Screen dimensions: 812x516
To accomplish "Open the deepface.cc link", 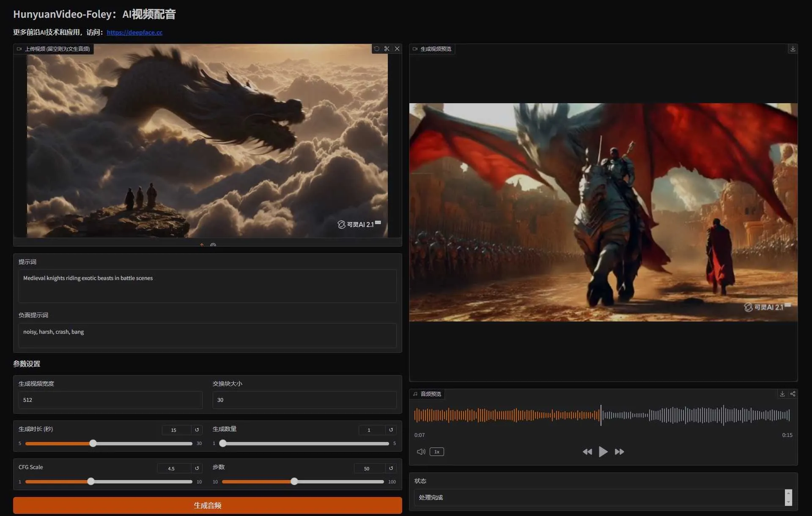I will click(134, 32).
